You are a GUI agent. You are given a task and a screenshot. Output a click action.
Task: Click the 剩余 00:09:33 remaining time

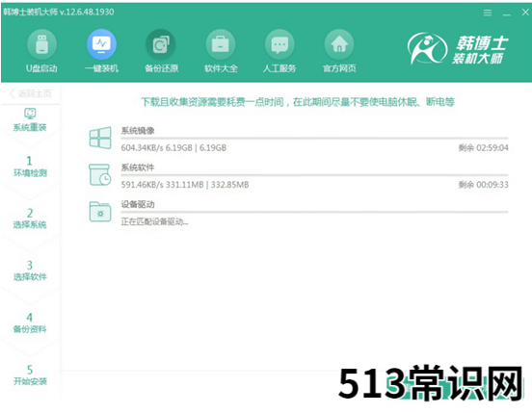tap(483, 185)
